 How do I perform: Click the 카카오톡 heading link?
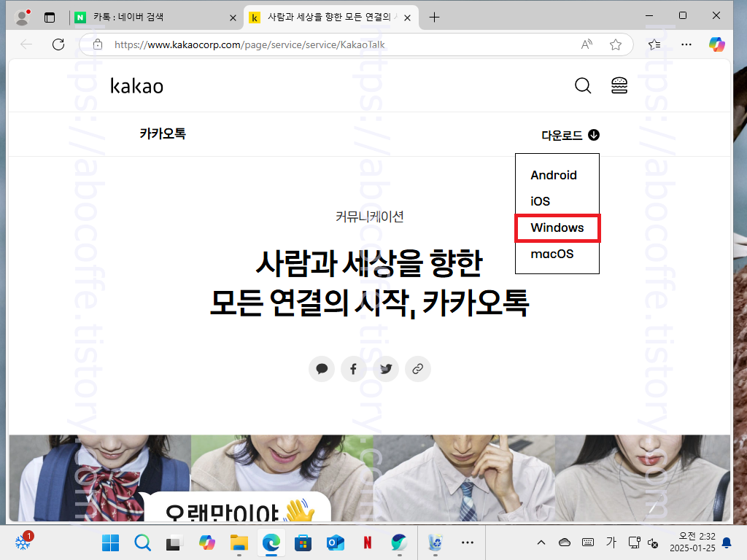click(x=163, y=134)
